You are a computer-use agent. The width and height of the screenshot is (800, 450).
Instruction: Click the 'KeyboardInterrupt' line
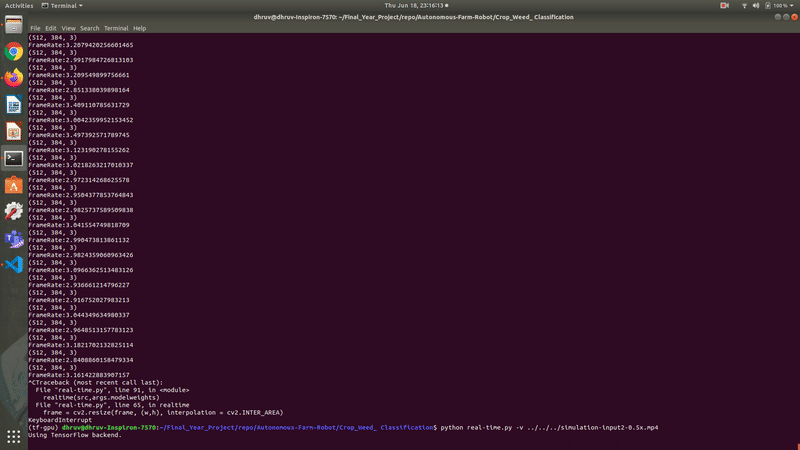[60, 420]
